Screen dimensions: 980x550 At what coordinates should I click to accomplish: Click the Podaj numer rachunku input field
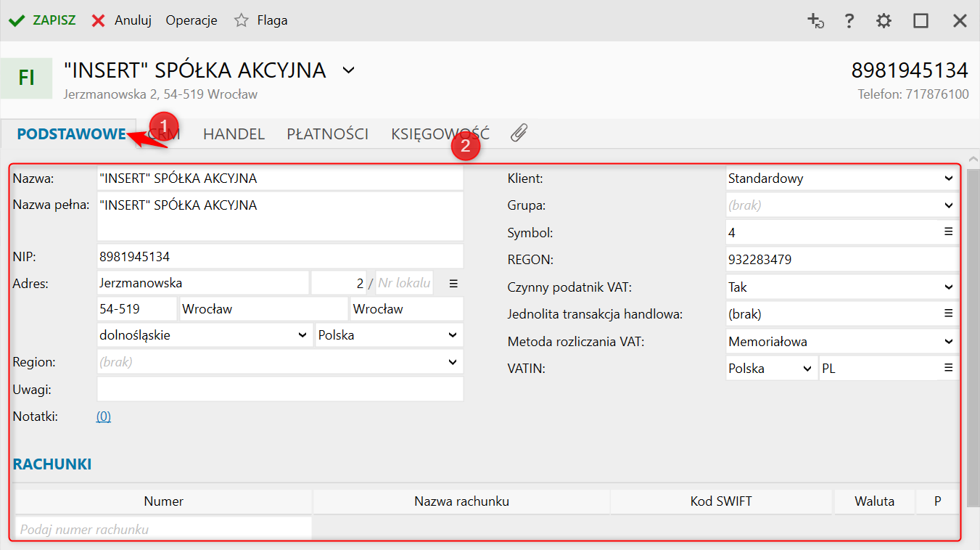coord(163,530)
